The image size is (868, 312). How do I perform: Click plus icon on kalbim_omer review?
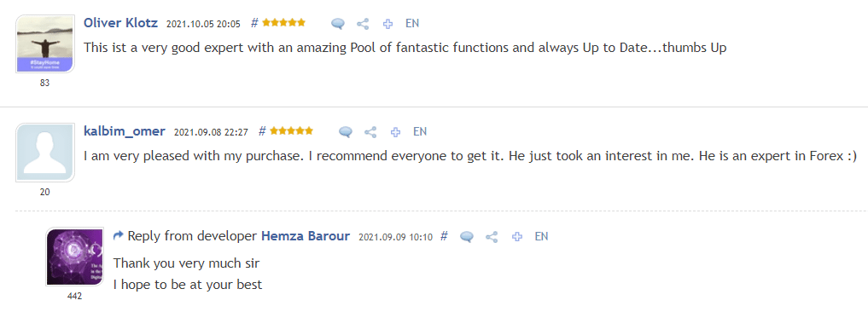click(395, 132)
